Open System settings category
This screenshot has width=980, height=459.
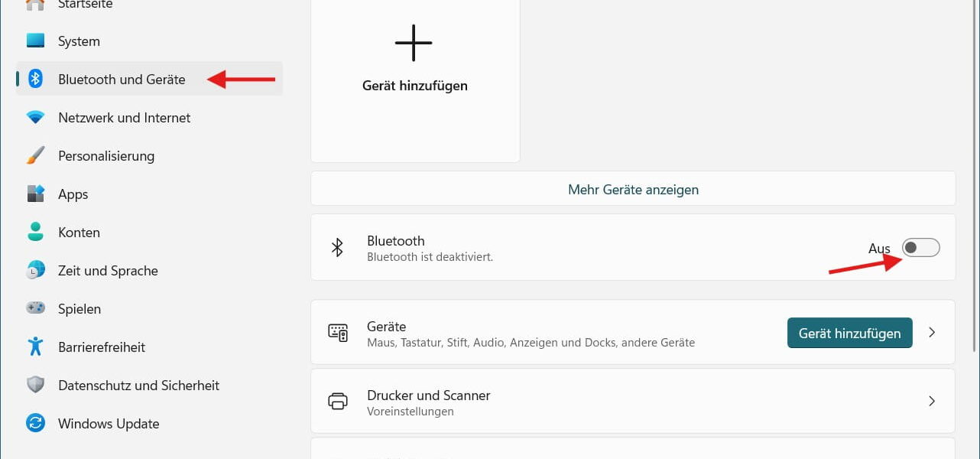(149, 41)
